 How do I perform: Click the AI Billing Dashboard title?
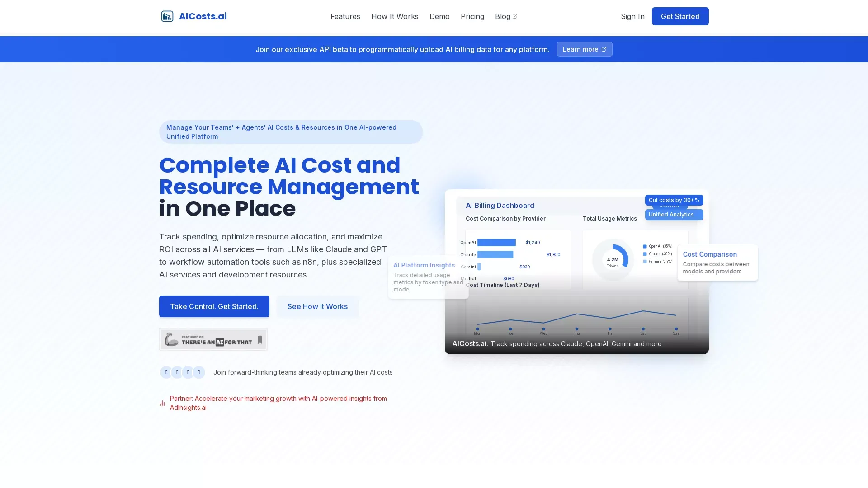click(x=500, y=206)
